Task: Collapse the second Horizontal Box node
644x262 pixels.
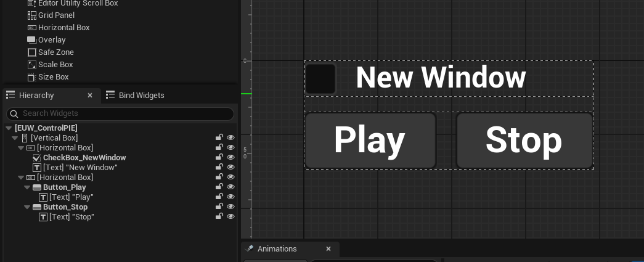Action: (x=22, y=178)
